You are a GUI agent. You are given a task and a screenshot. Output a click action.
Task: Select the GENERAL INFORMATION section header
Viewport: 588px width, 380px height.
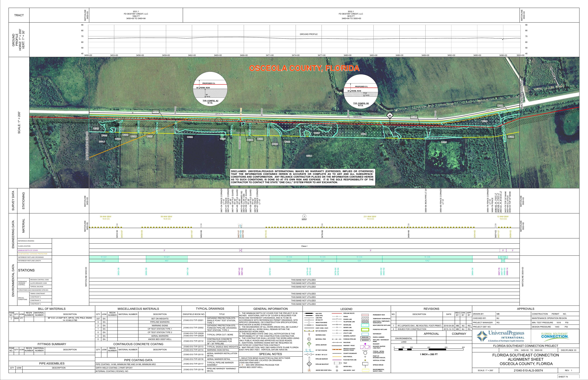pyautogui.click(x=271, y=309)
